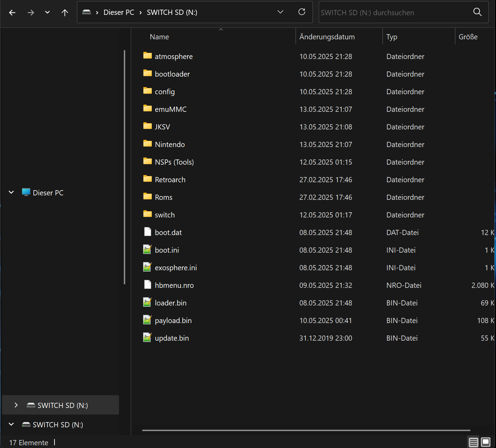Select the Nintendo folder icon
496x448 pixels.
click(148, 144)
